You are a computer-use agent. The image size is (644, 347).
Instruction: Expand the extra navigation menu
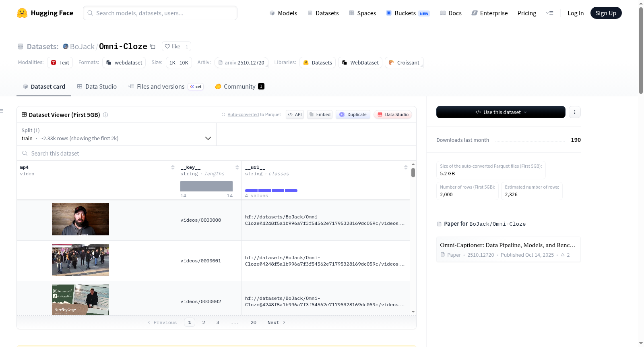549,13
